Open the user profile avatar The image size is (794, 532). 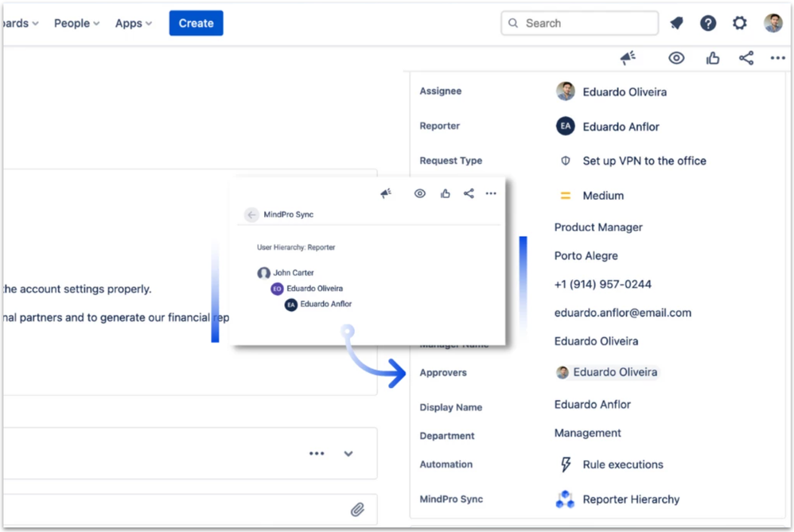(773, 23)
